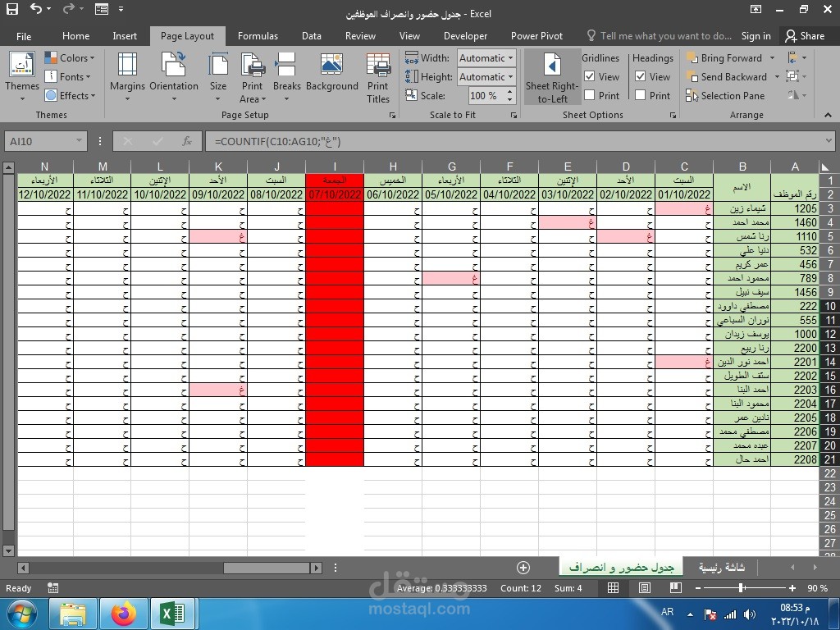Open the شاشة رئيسية sheet tab
Image resolution: width=840 pixels, height=630 pixels.
pos(721,568)
